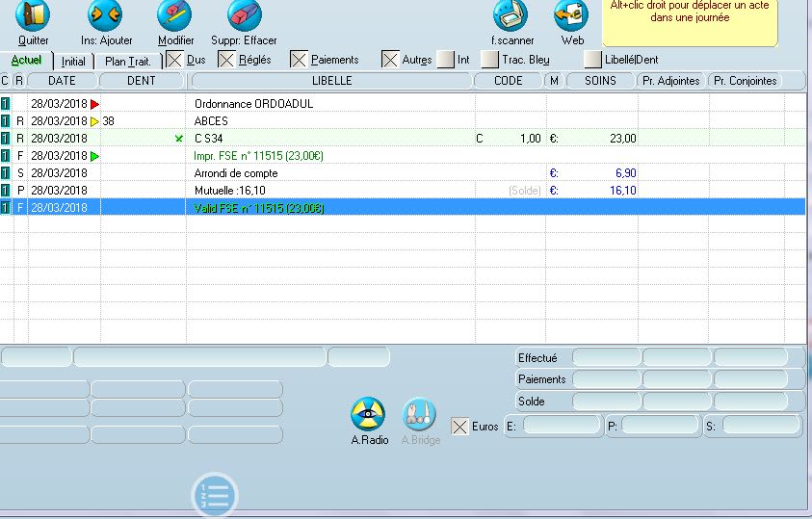Click the round numbered list icon
This screenshot has width=812, height=519.
pyautogui.click(x=214, y=496)
